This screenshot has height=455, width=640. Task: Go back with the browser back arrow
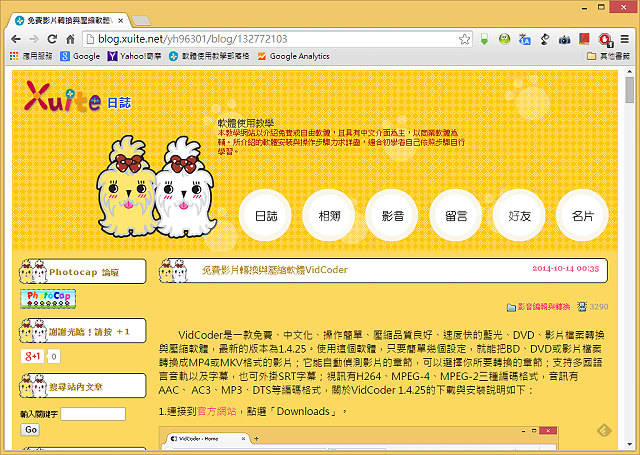coord(16,39)
